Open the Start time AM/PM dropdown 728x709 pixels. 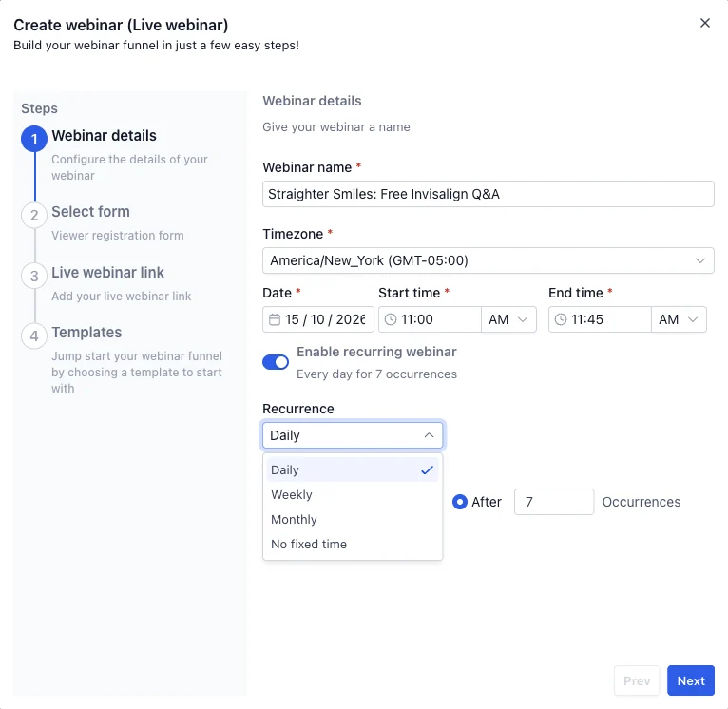point(508,319)
